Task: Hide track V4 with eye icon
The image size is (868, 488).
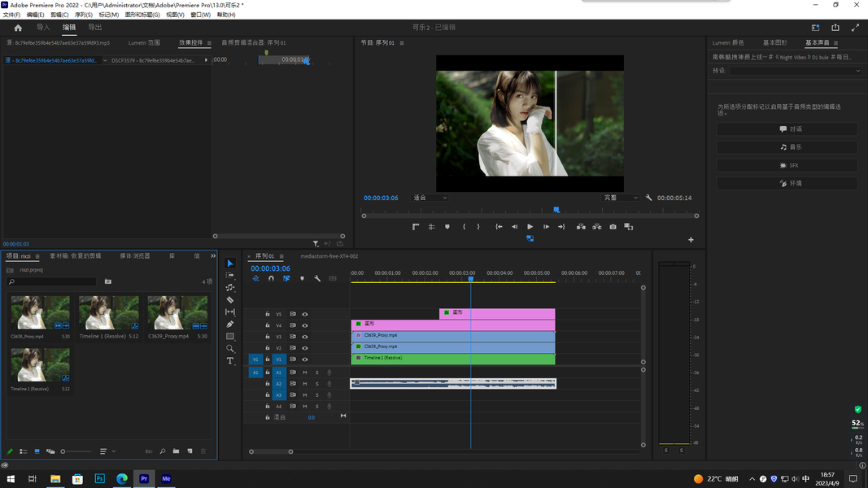Action: 305,325
